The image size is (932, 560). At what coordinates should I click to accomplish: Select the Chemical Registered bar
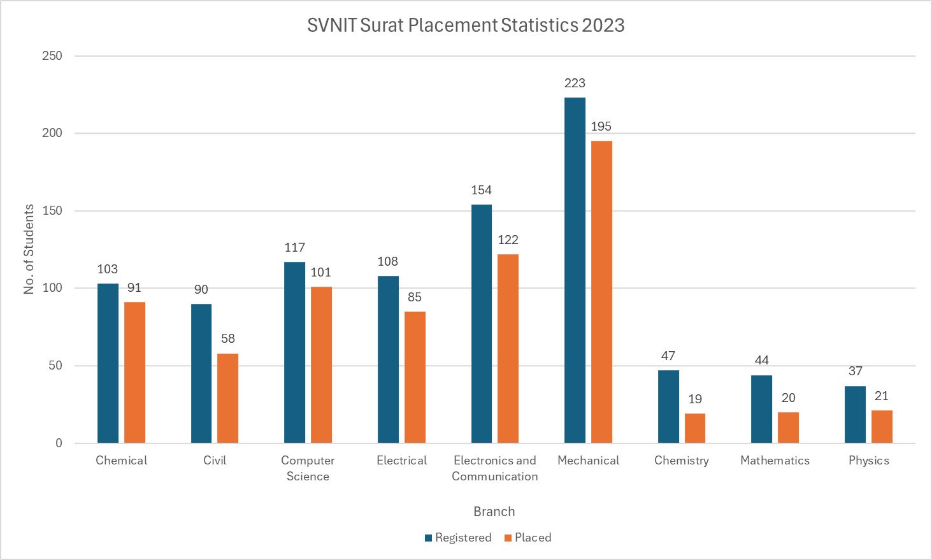click(108, 363)
